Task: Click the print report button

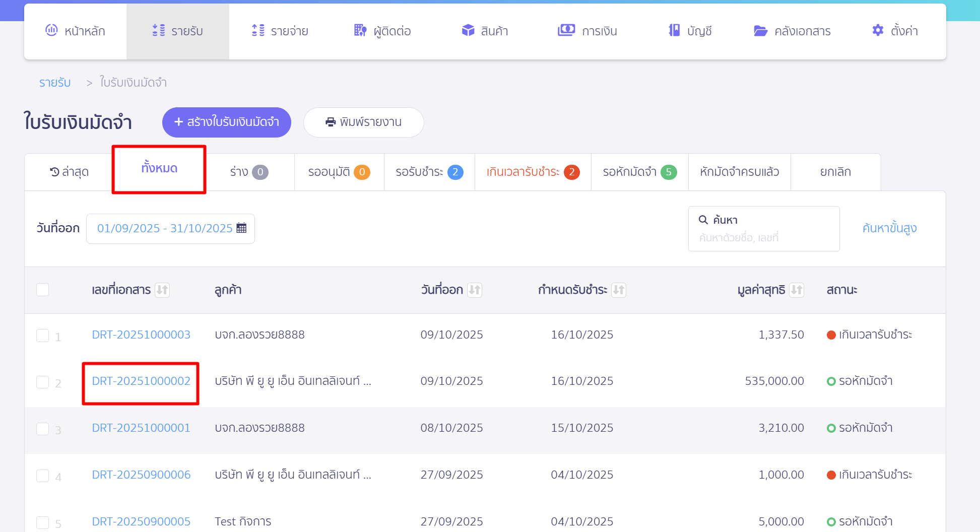Action: (x=363, y=122)
